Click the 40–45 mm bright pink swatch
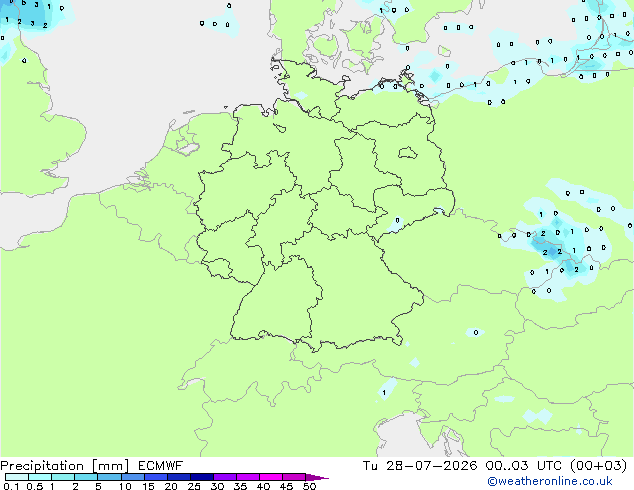Image resolution: width=634 pixels, height=490 pixels. click(x=271, y=477)
